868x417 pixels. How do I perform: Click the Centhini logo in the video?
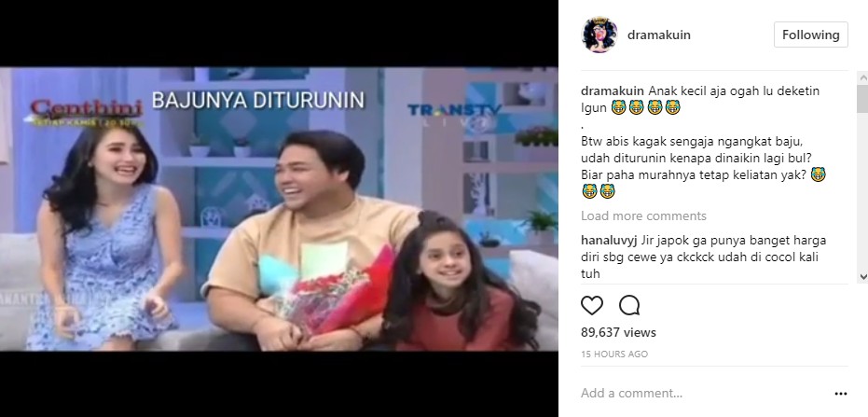coord(87,111)
